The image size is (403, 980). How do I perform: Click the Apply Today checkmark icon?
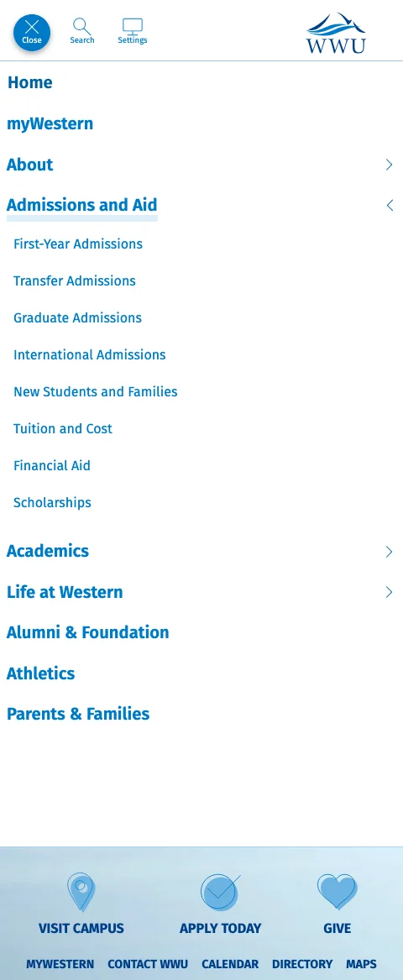coord(220,893)
